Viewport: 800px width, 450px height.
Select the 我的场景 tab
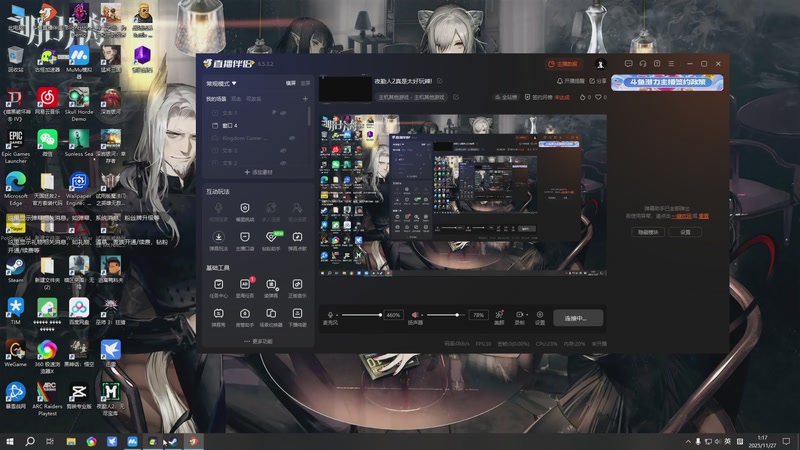coord(216,99)
